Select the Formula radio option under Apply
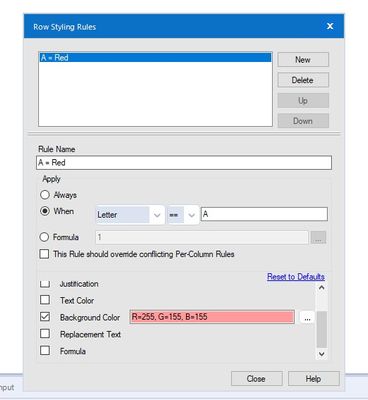This screenshot has height=400, width=368. [44, 237]
